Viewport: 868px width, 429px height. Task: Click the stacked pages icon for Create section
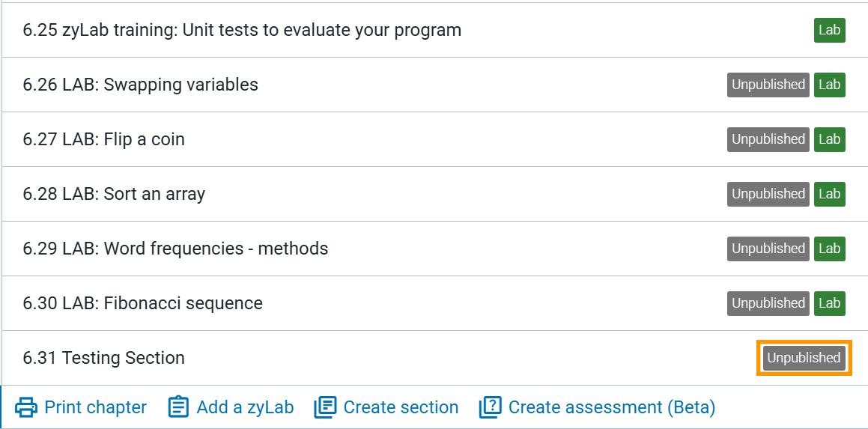[x=325, y=407]
